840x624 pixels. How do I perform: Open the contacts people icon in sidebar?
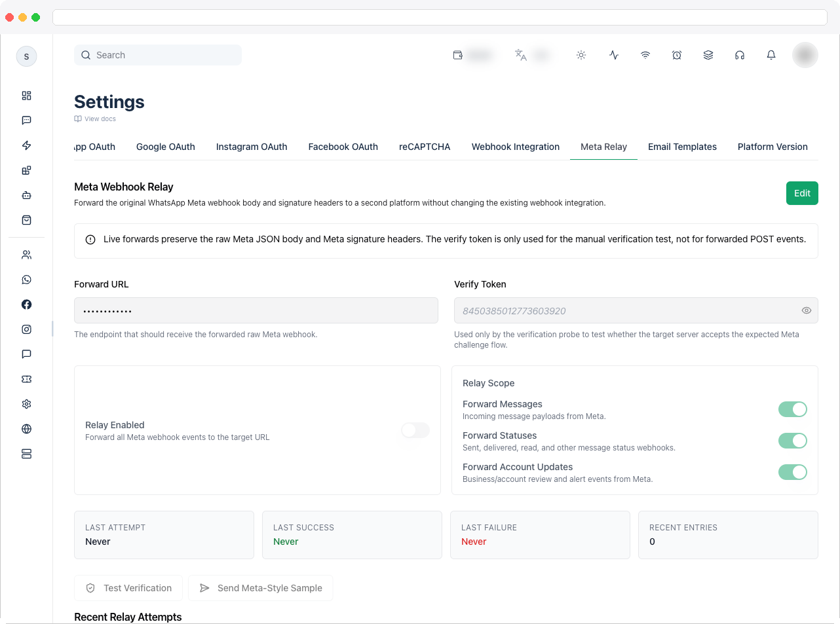pyautogui.click(x=26, y=255)
